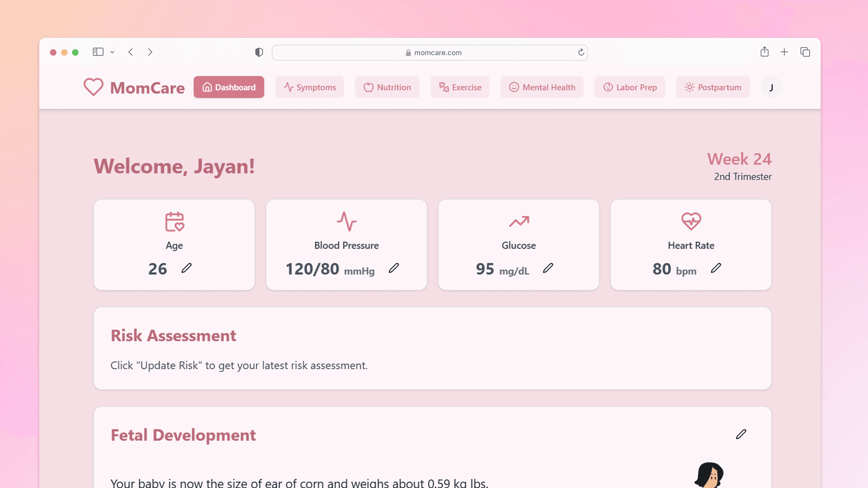The height and width of the screenshot is (488, 868).
Task: Expand the sidebar options chevron
Action: coord(113,52)
